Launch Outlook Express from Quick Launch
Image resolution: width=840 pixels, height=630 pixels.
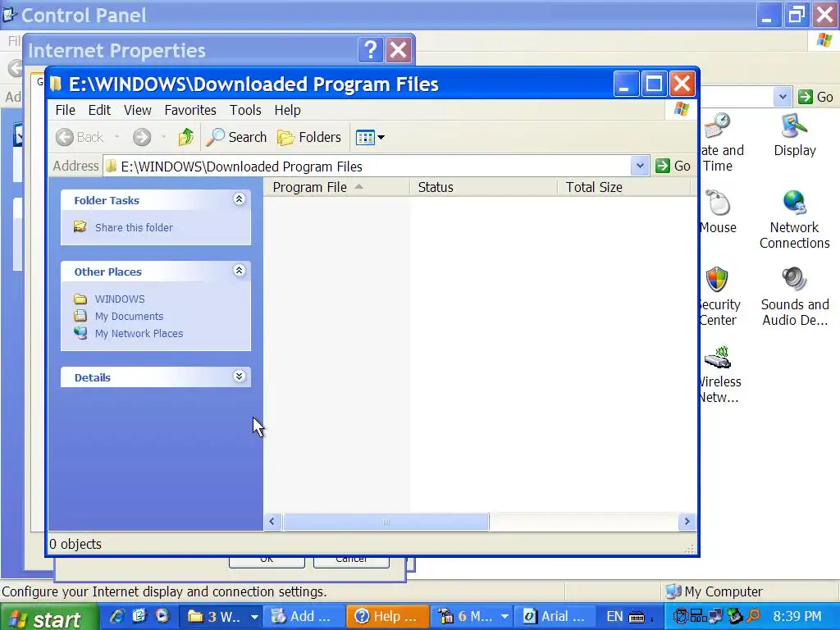139,616
